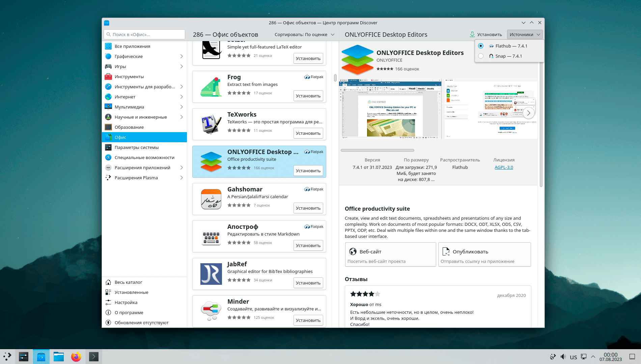641x364 pixels.
Task: Expand the Расширения Plasma category arrow
Action: click(x=182, y=178)
